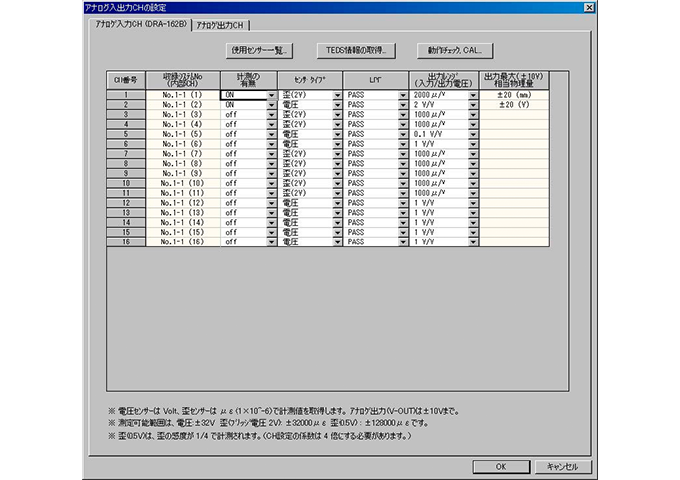
Task: Open measurement off dropdown for channel 12
Action: pyautogui.click(x=271, y=203)
